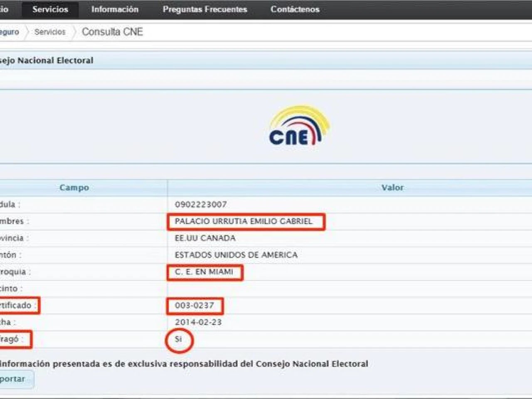Click the Campo column header
The width and height of the screenshot is (532, 399).
click(74, 187)
